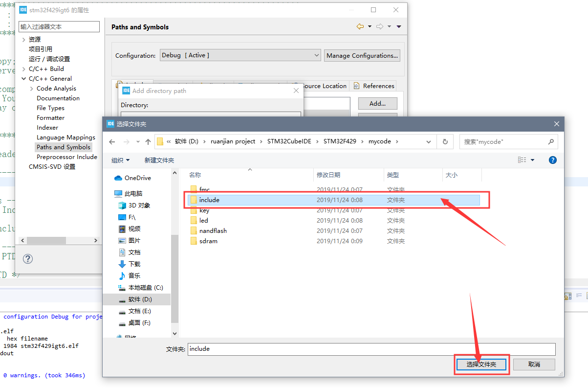
Task: Open the blue help icon in the folder dialog
Action: [x=553, y=160]
